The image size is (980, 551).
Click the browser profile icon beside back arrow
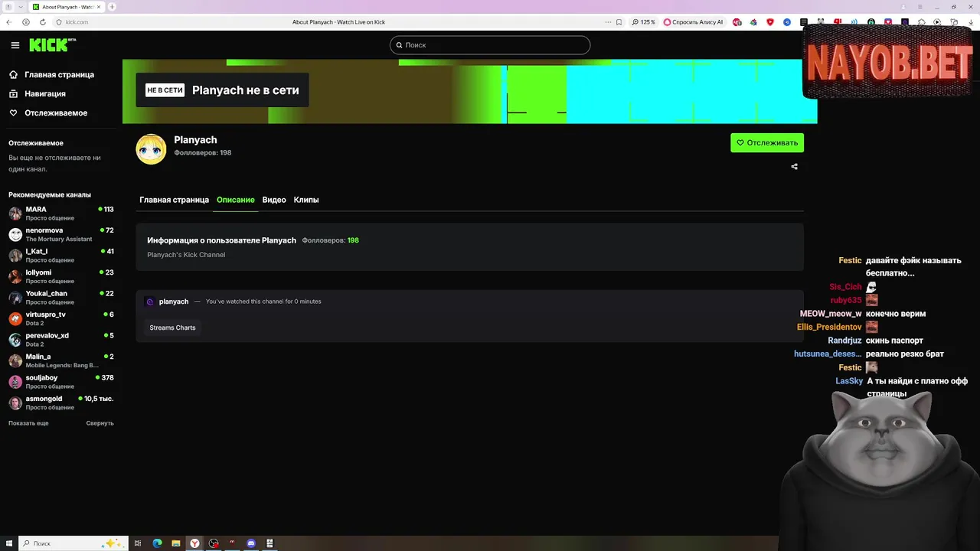(x=25, y=22)
